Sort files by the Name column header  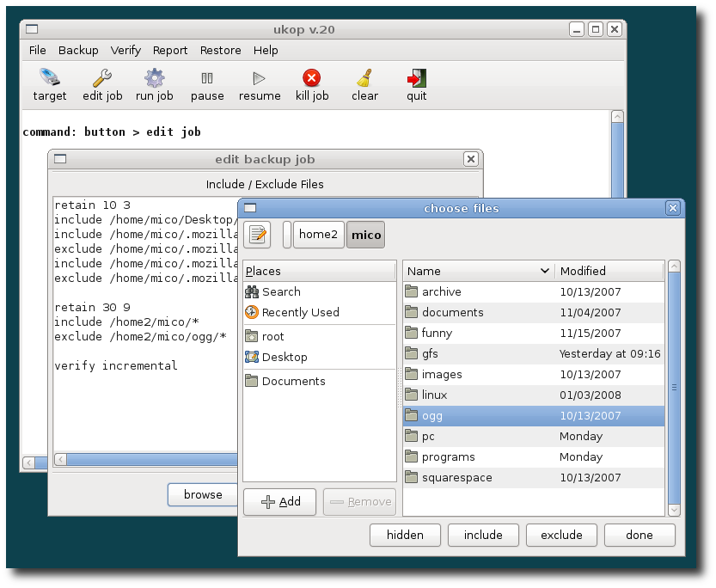[x=479, y=271]
